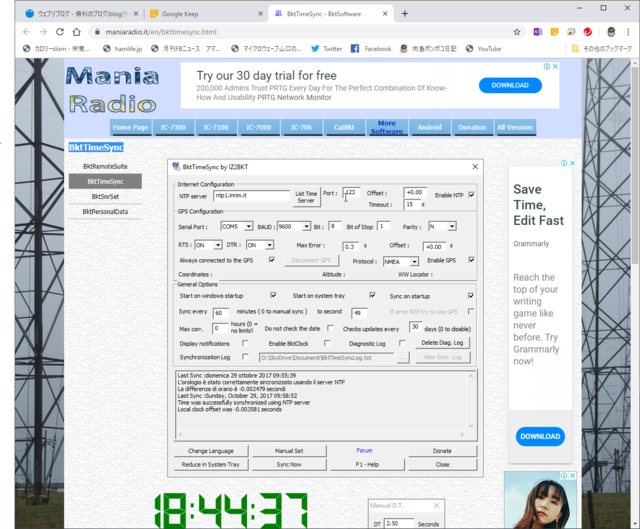Viewport: 640px width, 529px height.
Task: Toggle Always connected to the GPS
Action: (272, 260)
